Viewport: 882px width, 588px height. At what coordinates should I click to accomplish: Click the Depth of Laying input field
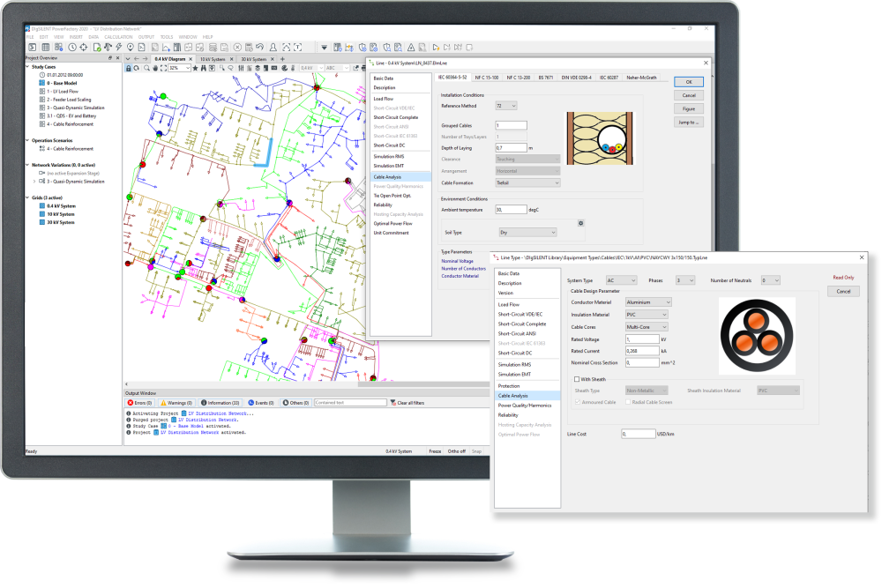coord(512,148)
